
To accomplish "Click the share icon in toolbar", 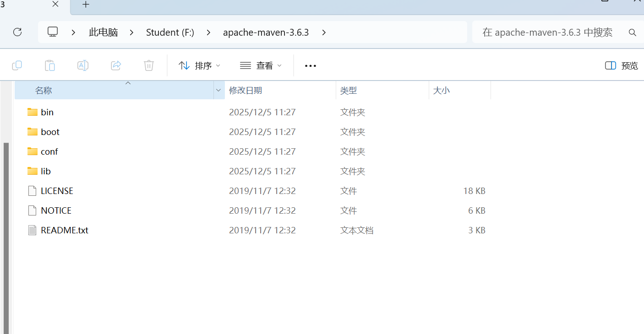I will click(116, 65).
